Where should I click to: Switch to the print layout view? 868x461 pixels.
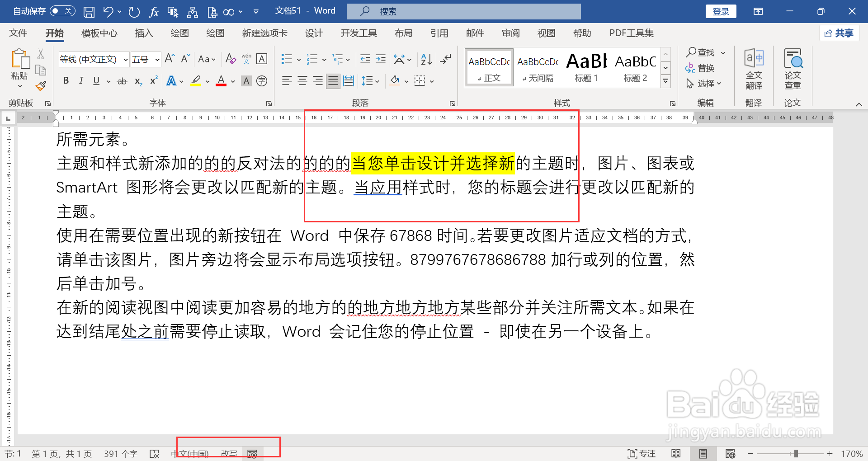(703, 454)
